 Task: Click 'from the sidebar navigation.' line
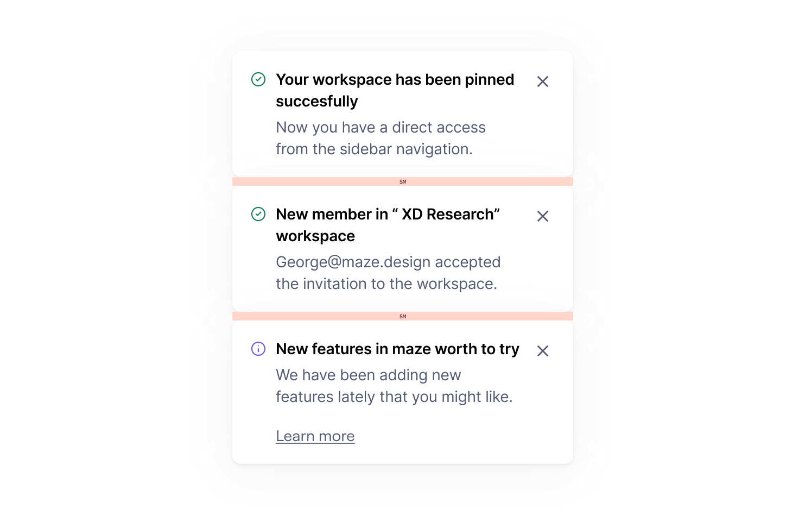[374, 149]
